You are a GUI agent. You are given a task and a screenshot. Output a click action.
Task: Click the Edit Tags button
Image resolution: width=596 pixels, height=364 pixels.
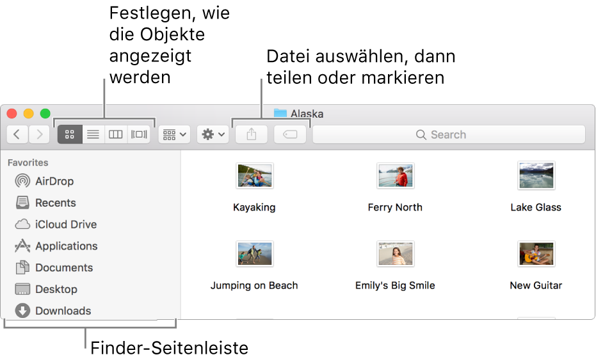(x=290, y=134)
